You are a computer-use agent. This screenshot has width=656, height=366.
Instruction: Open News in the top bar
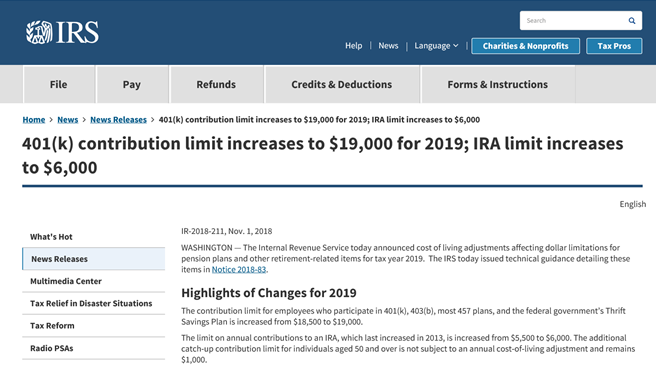(x=388, y=46)
